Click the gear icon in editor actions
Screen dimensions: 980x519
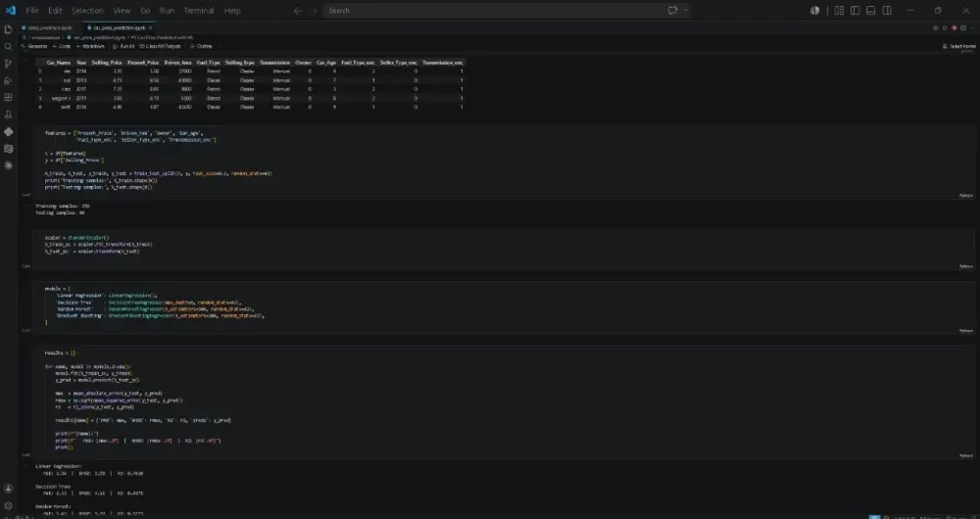(x=936, y=28)
